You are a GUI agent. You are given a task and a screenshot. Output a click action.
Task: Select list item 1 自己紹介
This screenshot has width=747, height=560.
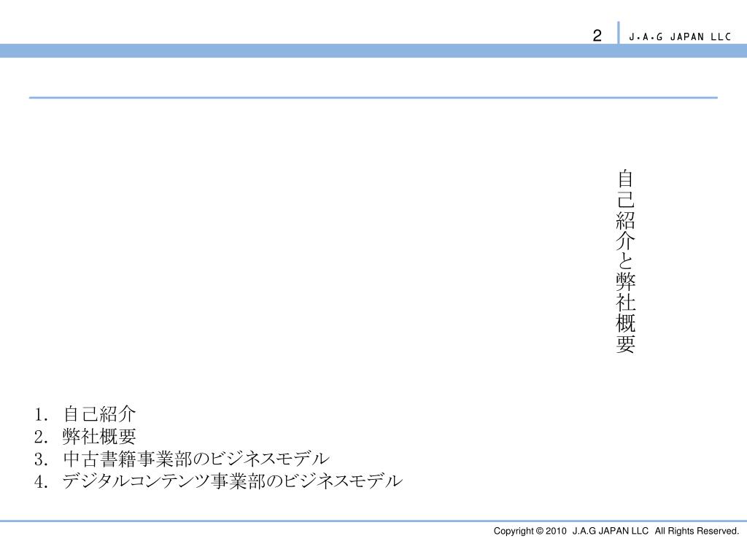85,414
